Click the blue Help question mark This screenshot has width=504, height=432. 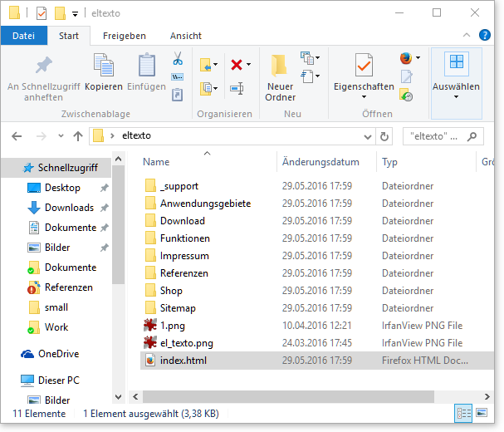[x=484, y=35]
